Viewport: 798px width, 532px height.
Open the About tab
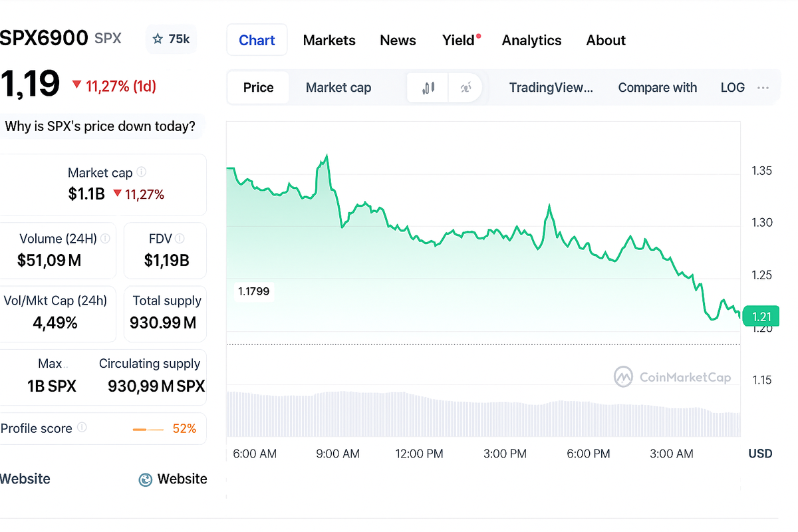pyautogui.click(x=606, y=40)
